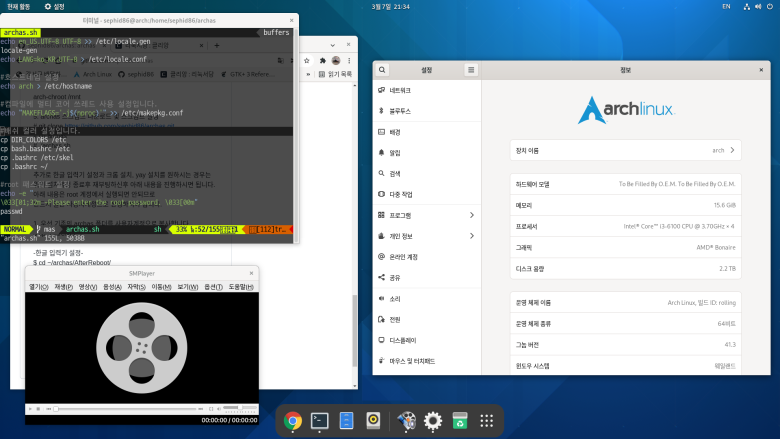Image resolution: width=780 pixels, height=439 pixels.
Task: Open the SMPlayer 자막(S) menu
Action: [x=136, y=287]
